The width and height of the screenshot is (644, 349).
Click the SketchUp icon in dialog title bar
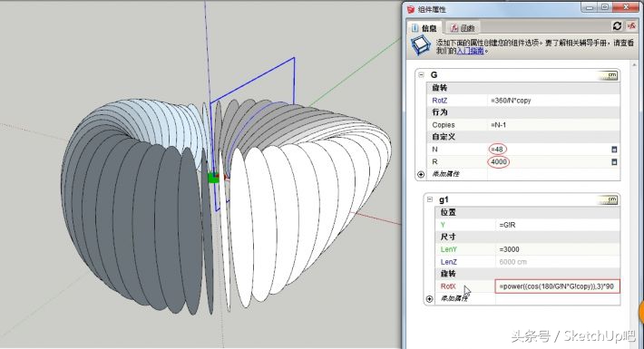(411, 9)
